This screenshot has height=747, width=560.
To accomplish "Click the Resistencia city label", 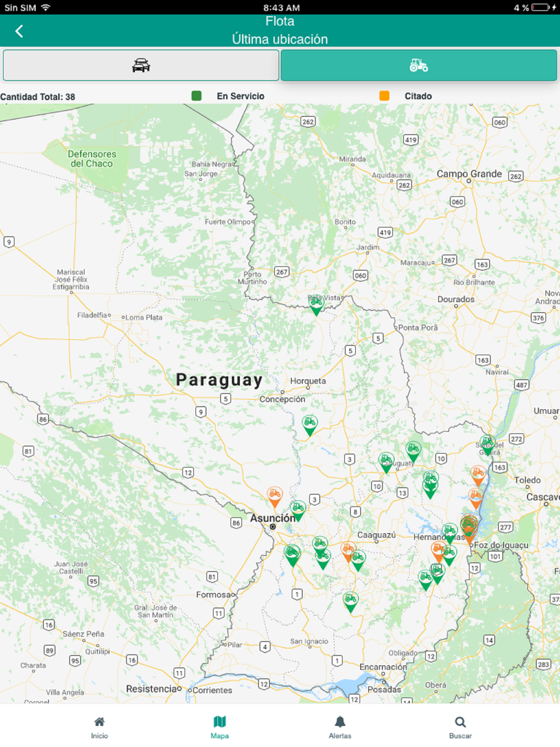I will point(151,689).
